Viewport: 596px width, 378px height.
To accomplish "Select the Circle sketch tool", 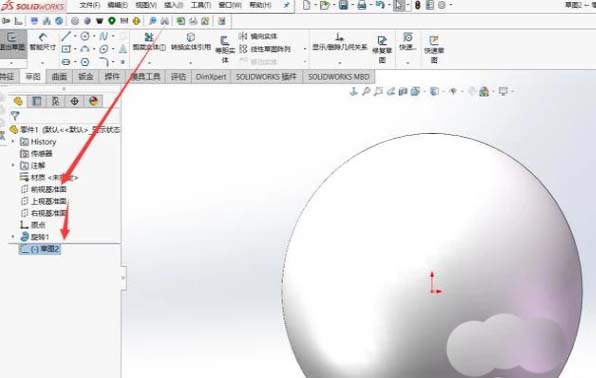I will 85,37.
